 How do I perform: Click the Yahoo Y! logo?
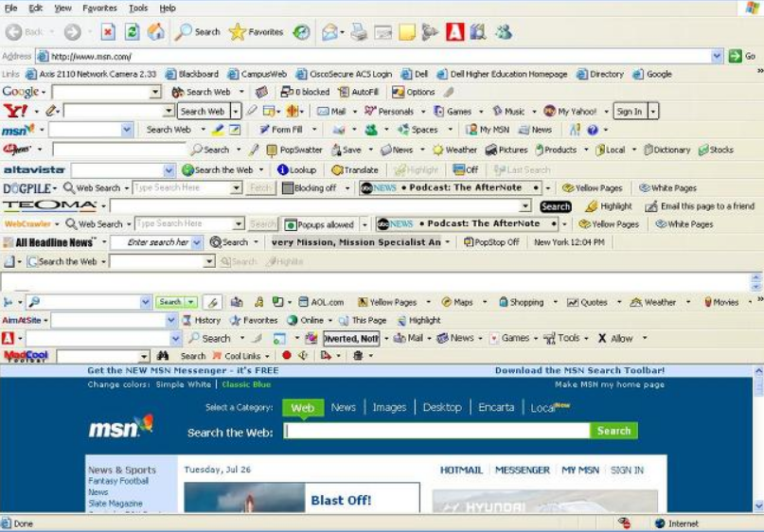point(15,111)
